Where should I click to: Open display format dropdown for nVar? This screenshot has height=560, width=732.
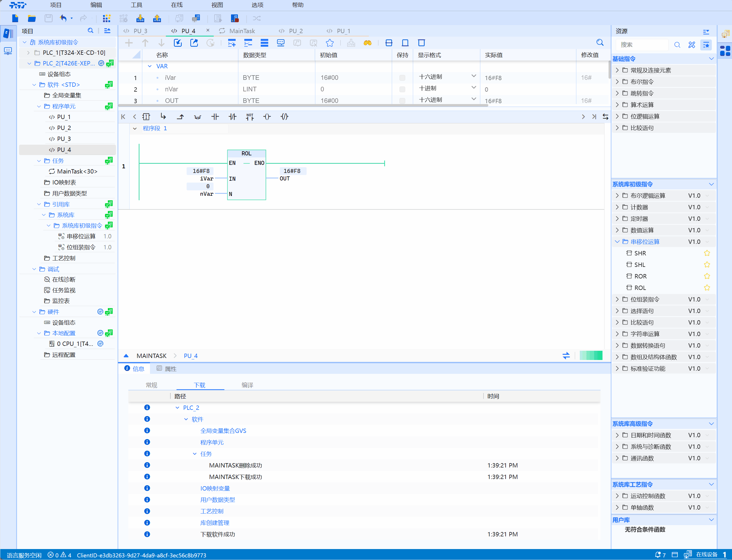474,88
